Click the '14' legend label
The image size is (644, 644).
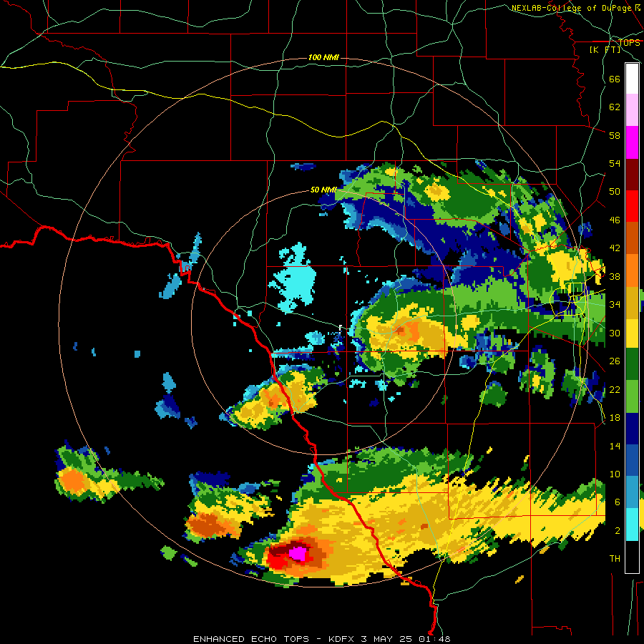click(x=615, y=446)
